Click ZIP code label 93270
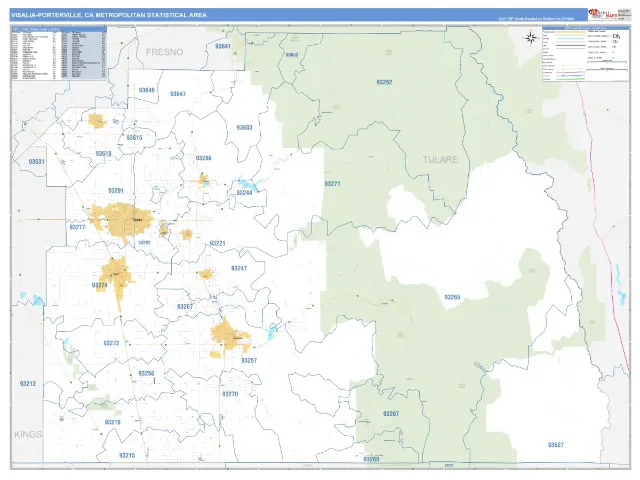 (x=230, y=394)
